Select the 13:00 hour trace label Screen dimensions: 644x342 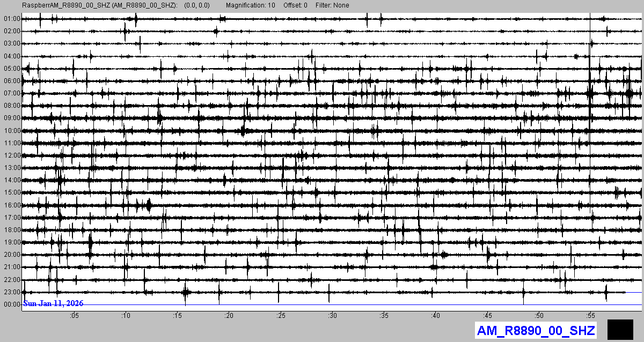[x=11, y=168]
